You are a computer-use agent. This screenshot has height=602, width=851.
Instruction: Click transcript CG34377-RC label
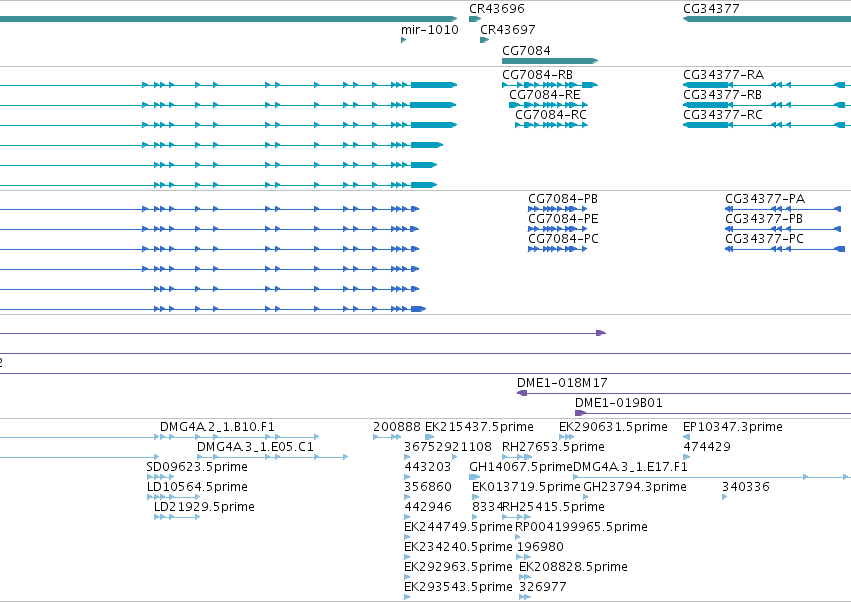[723, 115]
